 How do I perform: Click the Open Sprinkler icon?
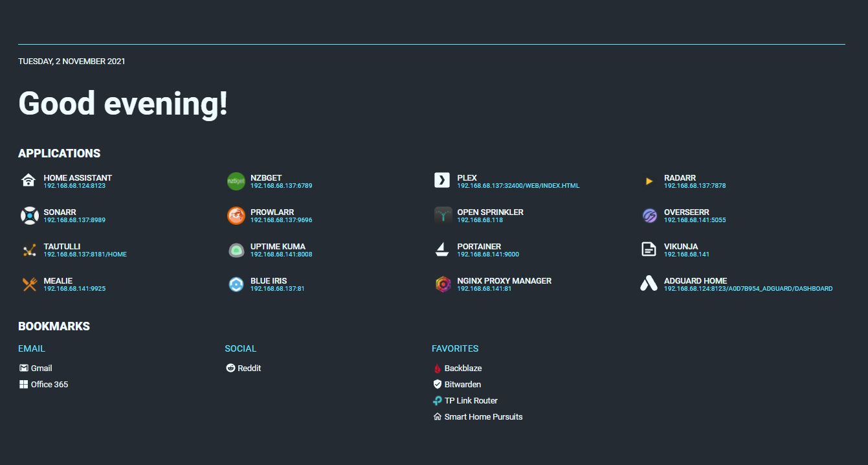pos(443,216)
